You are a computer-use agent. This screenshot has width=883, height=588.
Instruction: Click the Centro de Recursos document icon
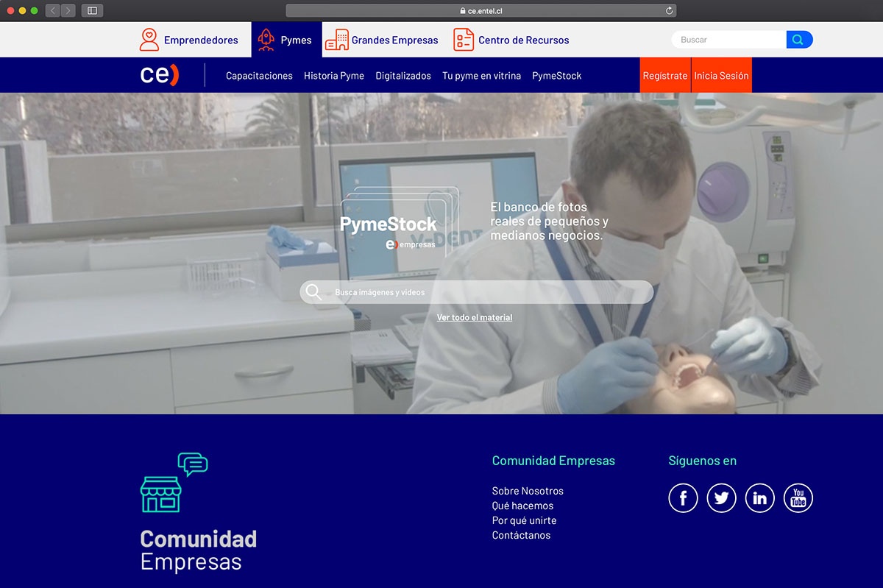(x=464, y=40)
